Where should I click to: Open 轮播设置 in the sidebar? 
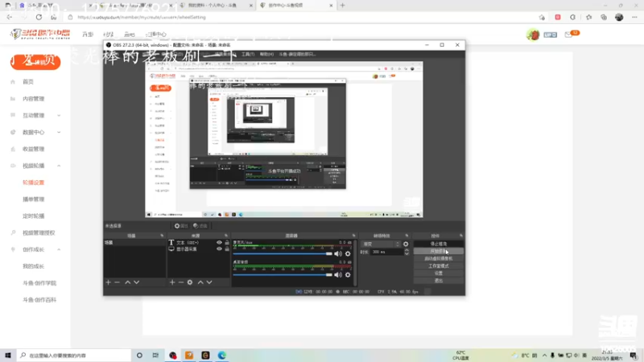tap(33, 183)
